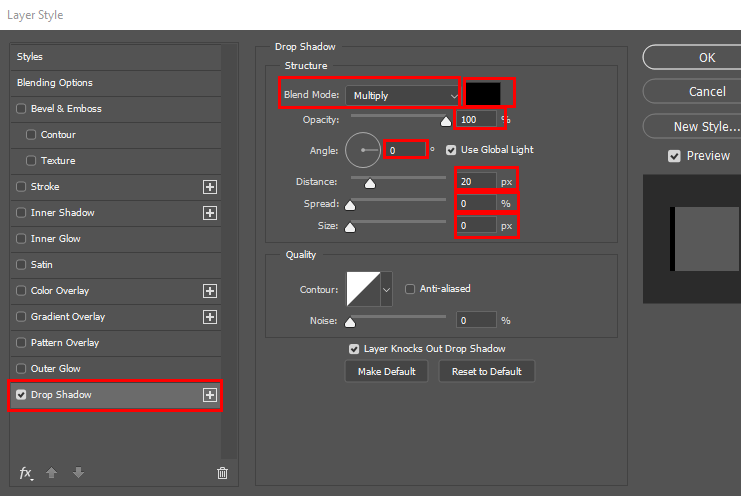
Task: Click the Distance value input field
Action: click(477, 181)
